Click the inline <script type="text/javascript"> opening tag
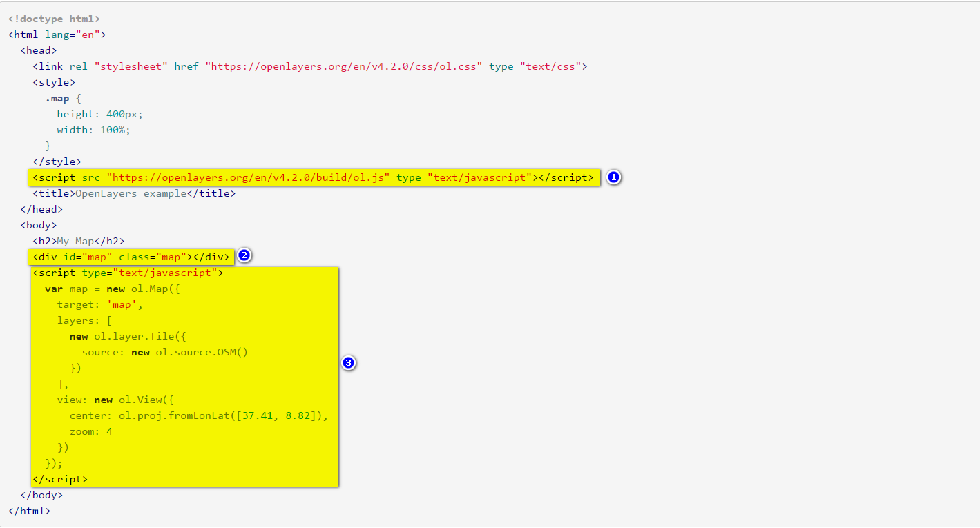The image size is (980, 528). (x=128, y=273)
